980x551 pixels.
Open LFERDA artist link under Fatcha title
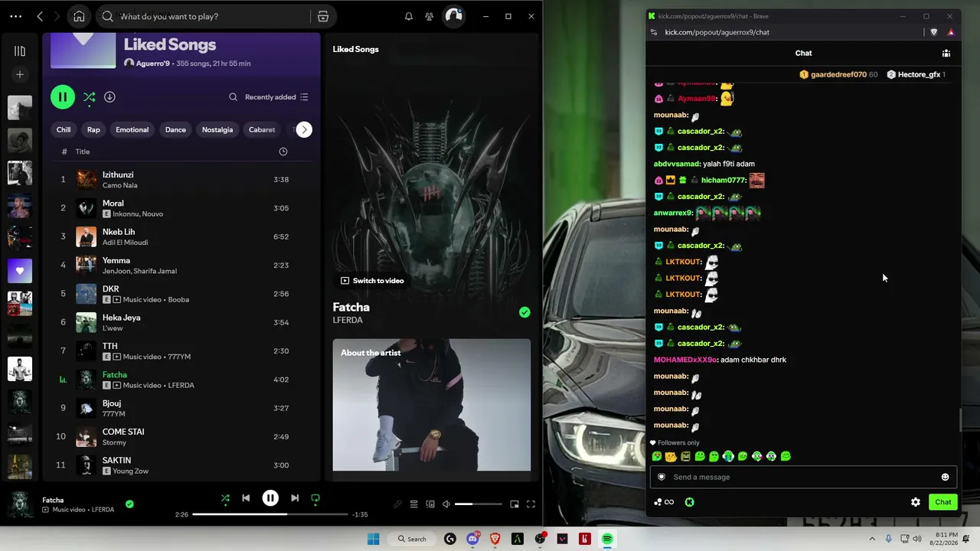tap(348, 321)
